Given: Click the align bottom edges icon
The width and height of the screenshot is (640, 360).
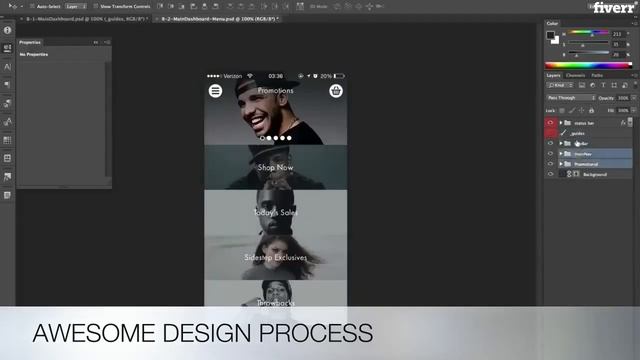Looking at the screenshot, I should tap(181, 6).
